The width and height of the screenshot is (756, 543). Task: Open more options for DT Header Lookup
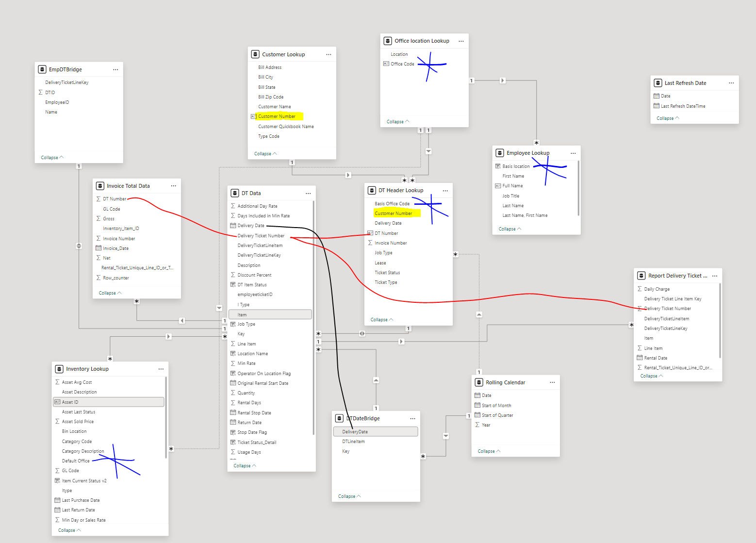click(x=445, y=190)
